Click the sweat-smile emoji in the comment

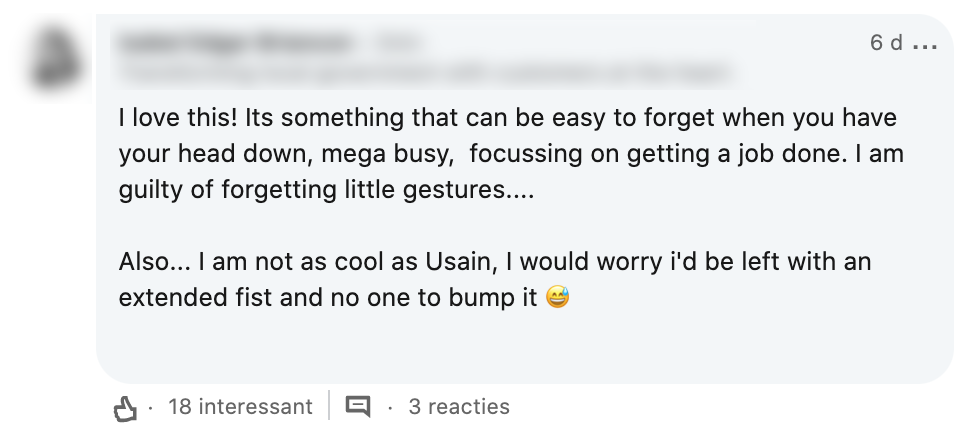tap(558, 299)
